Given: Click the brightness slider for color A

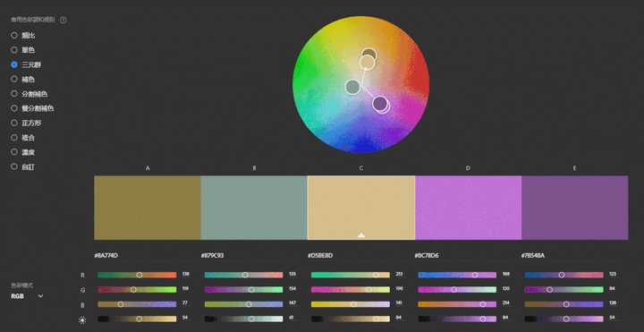Looking at the screenshot, I should click(137, 319).
